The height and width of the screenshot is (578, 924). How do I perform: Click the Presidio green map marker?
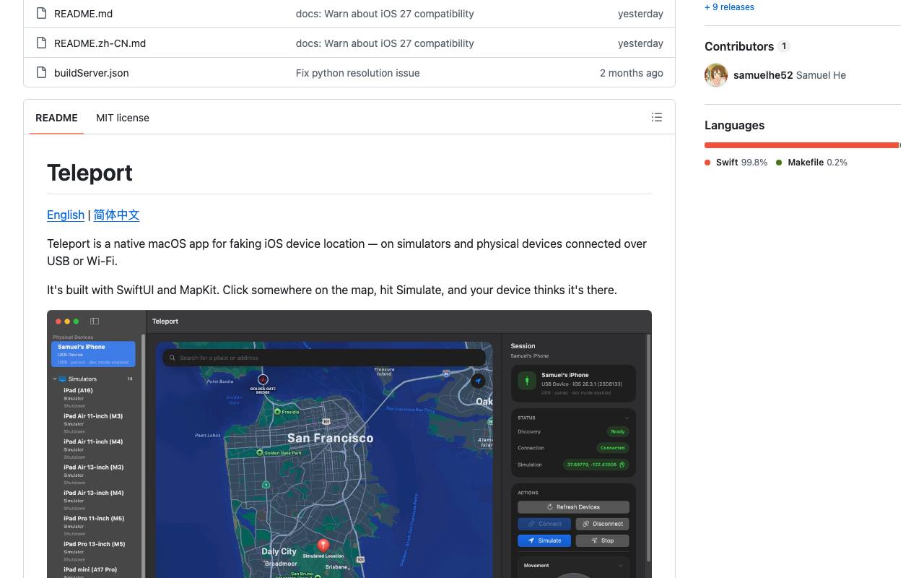click(277, 412)
